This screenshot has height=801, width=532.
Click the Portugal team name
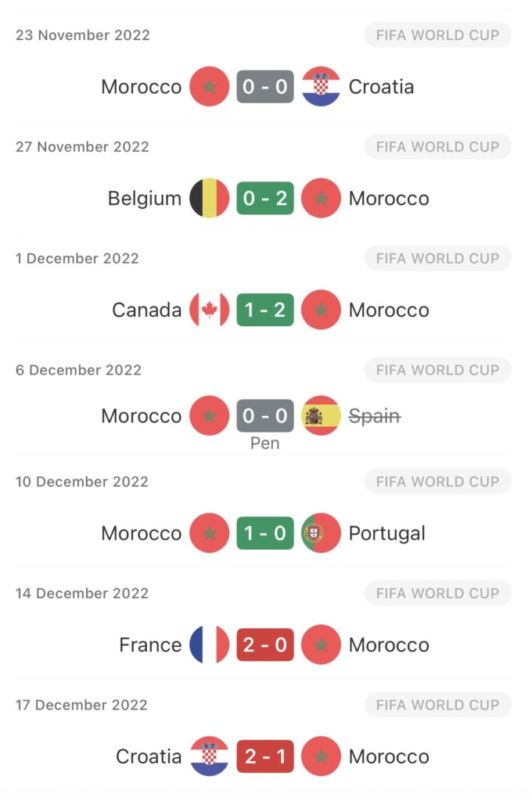click(387, 533)
